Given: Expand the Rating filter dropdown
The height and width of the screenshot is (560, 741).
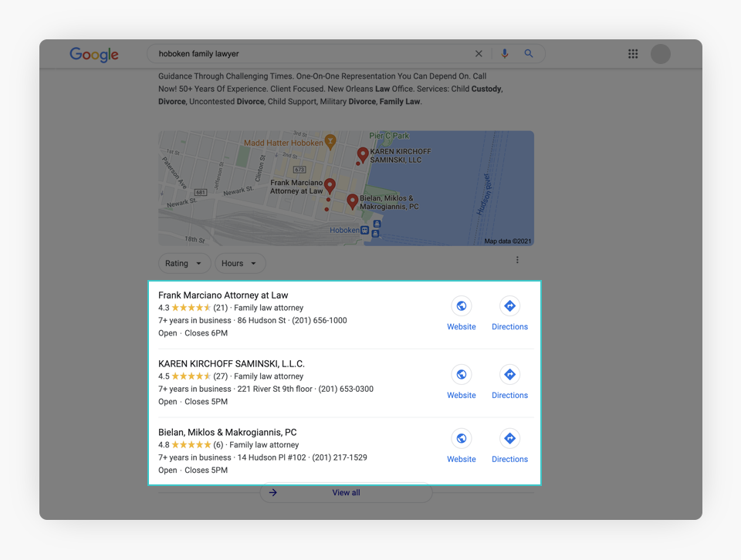Looking at the screenshot, I should click(184, 264).
